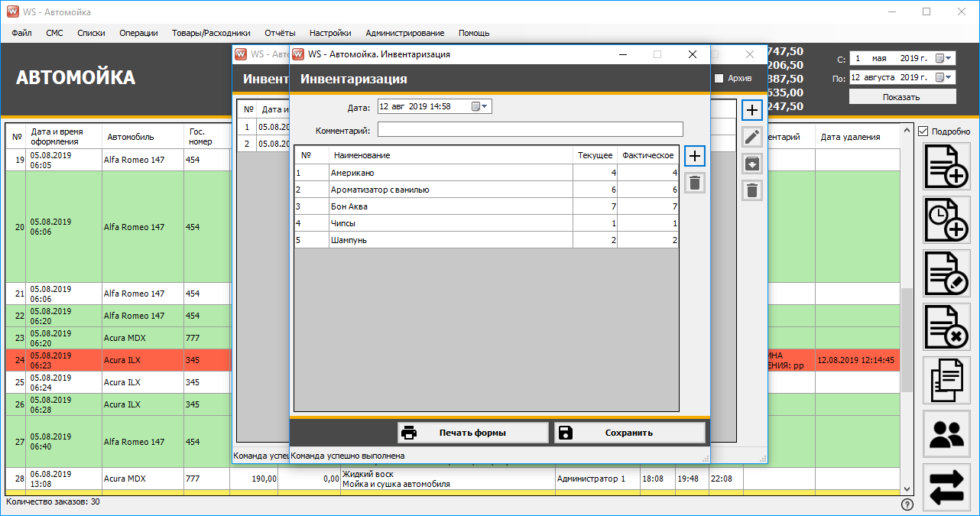Click the add item plus button beside the inventory table
Image resolution: width=980 pixels, height=516 pixels.
pyautogui.click(x=694, y=156)
